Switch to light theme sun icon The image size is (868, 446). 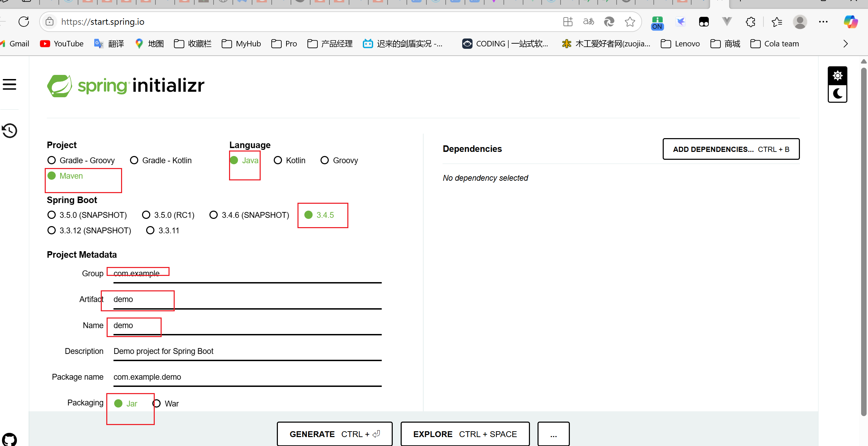[837, 76]
